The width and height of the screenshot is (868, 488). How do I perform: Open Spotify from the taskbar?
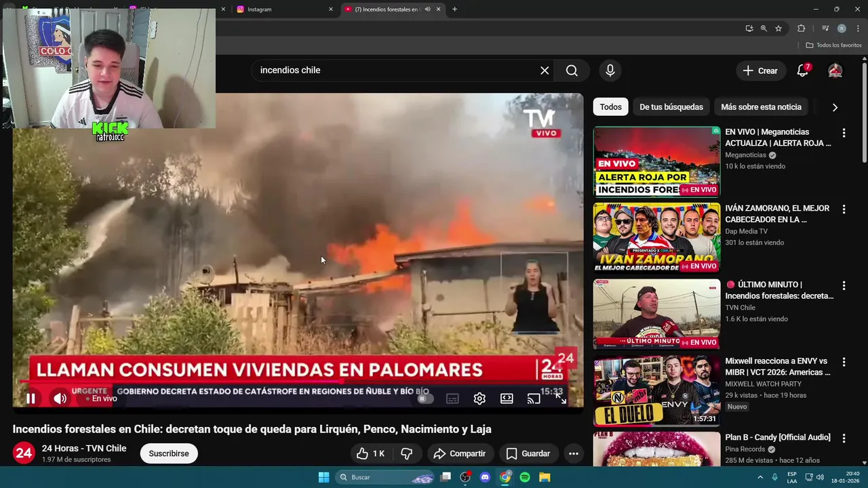click(525, 477)
